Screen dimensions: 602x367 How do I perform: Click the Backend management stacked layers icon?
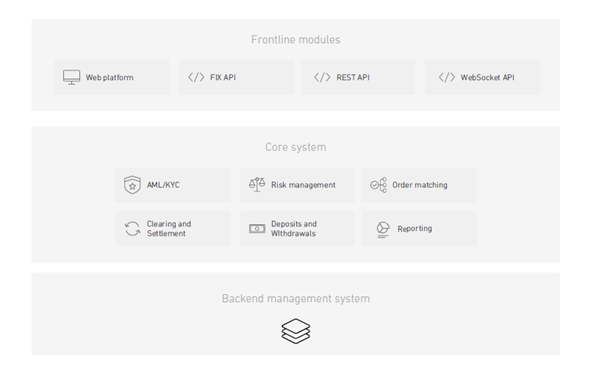[296, 331]
